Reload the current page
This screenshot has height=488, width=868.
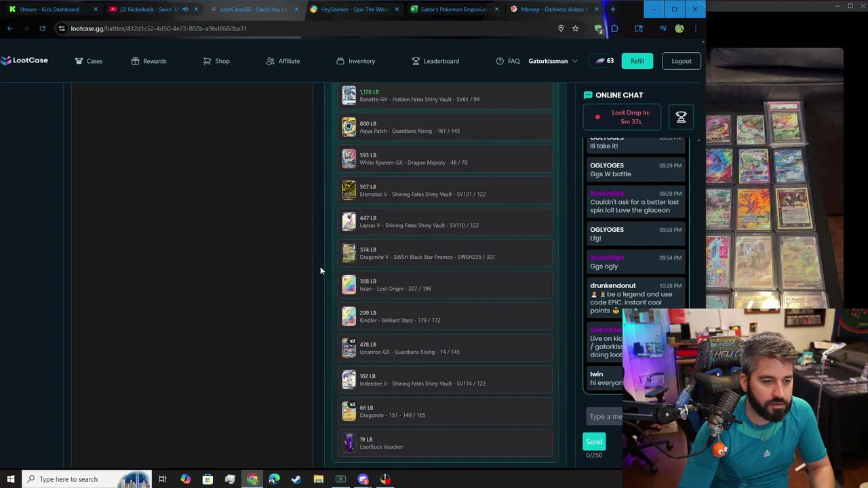click(x=42, y=28)
